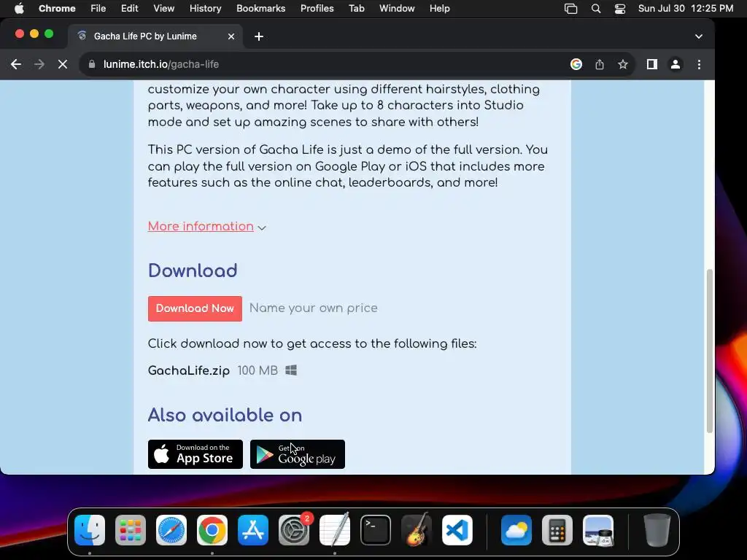Click the date and time display
This screenshot has height=560, width=747.
pos(686,9)
